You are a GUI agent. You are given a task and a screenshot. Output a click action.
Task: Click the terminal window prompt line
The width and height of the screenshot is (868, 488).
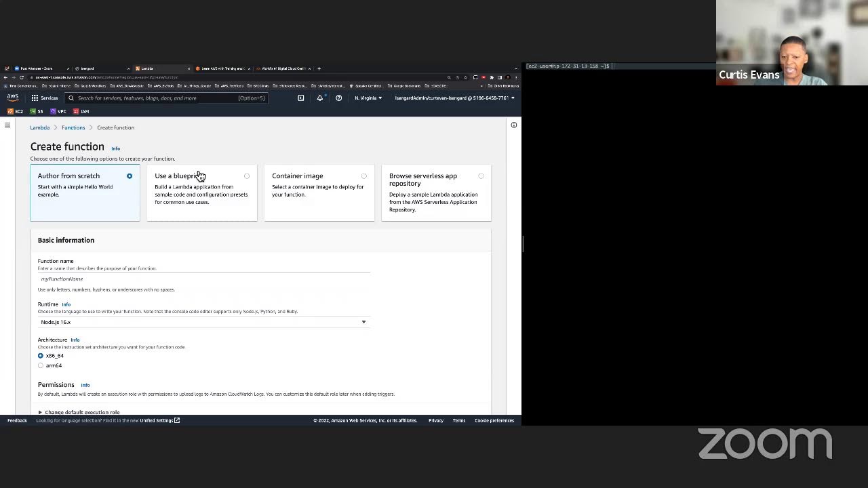[570, 66]
